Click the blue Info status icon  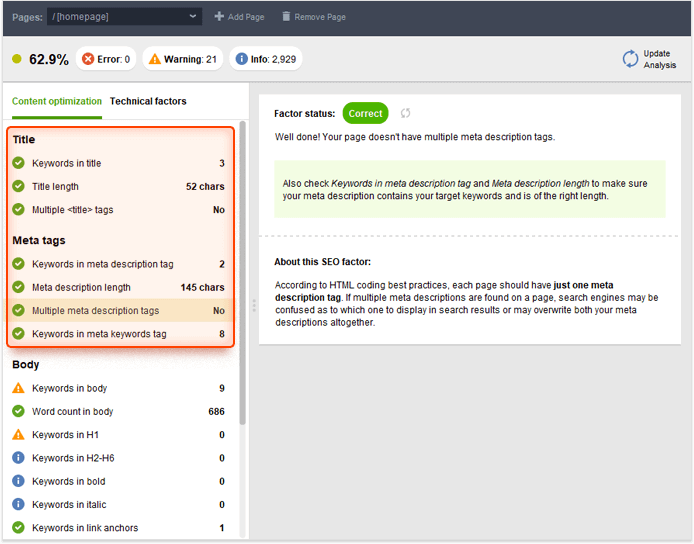coord(241,59)
